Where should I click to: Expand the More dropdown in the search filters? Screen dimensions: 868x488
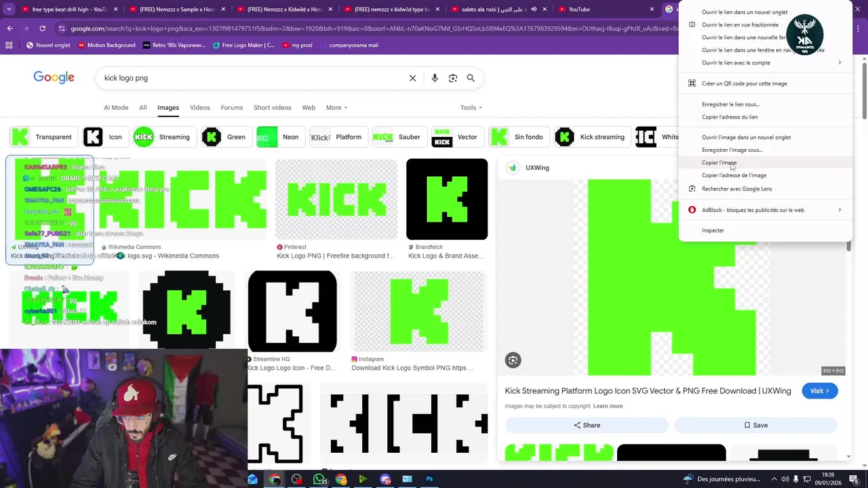(336, 108)
